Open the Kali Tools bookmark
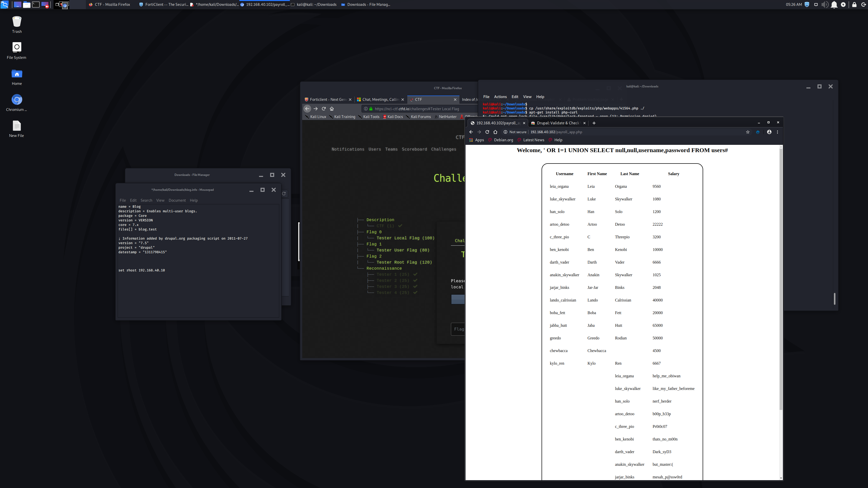This screenshot has height=488, width=868. click(371, 117)
